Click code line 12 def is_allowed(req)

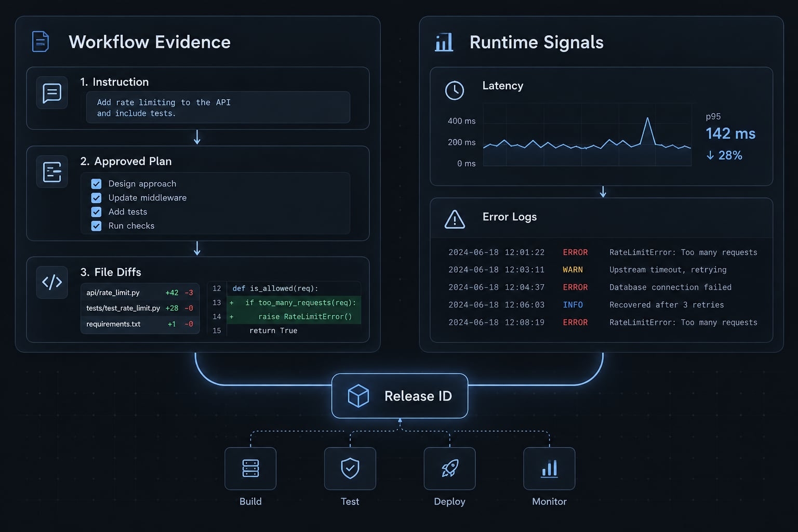click(x=285, y=289)
